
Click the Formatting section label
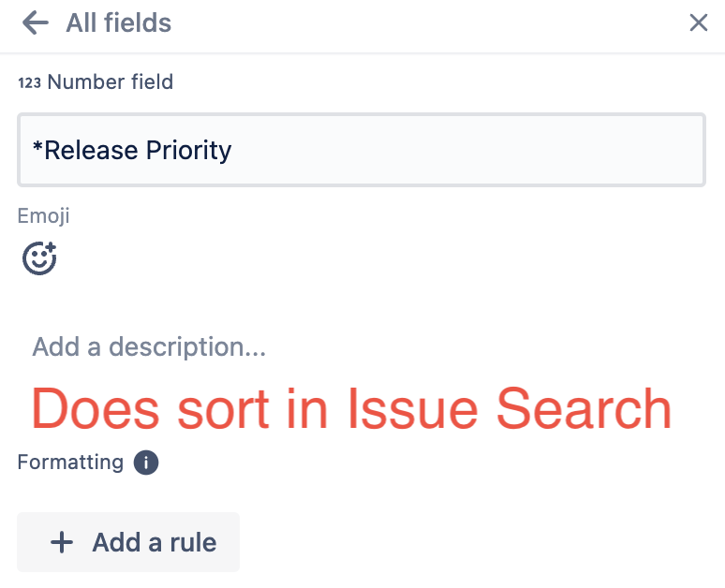tap(70, 463)
